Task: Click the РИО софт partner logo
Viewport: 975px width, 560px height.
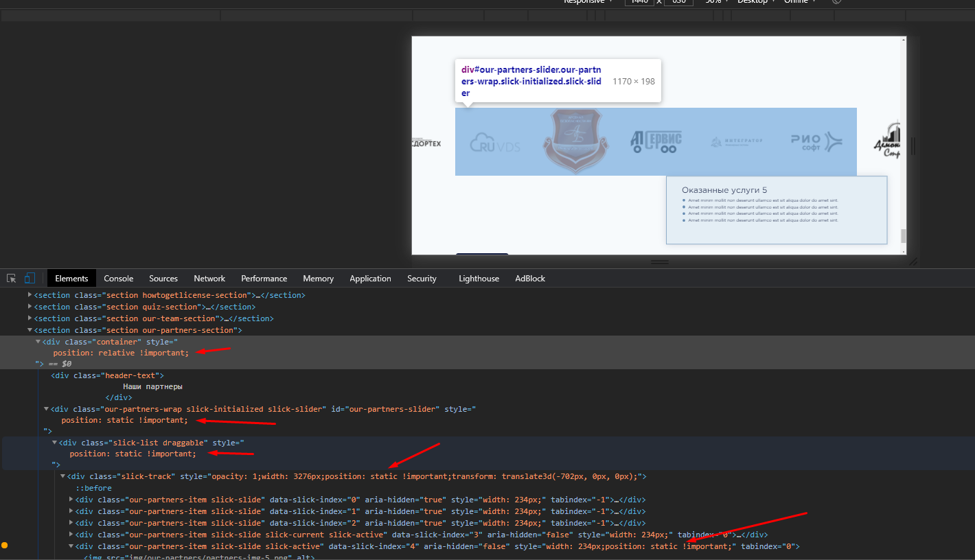Action: 816,141
